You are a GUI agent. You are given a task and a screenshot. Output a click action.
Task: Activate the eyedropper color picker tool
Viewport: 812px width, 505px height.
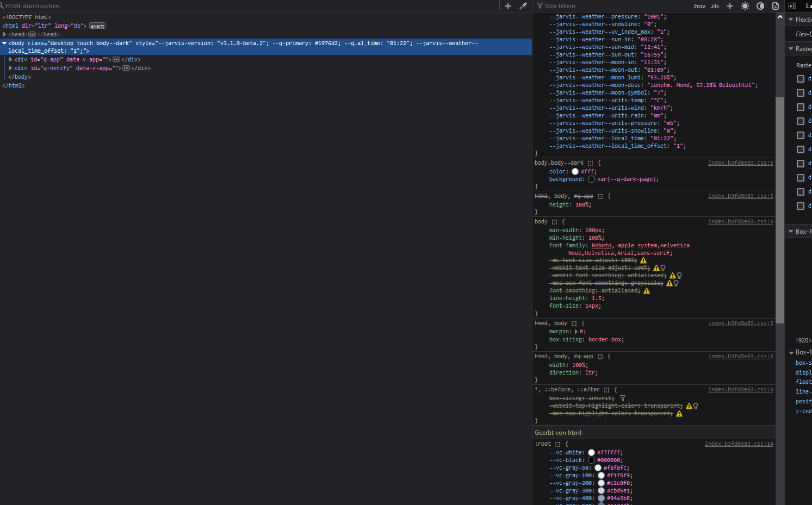pos(523,6)
